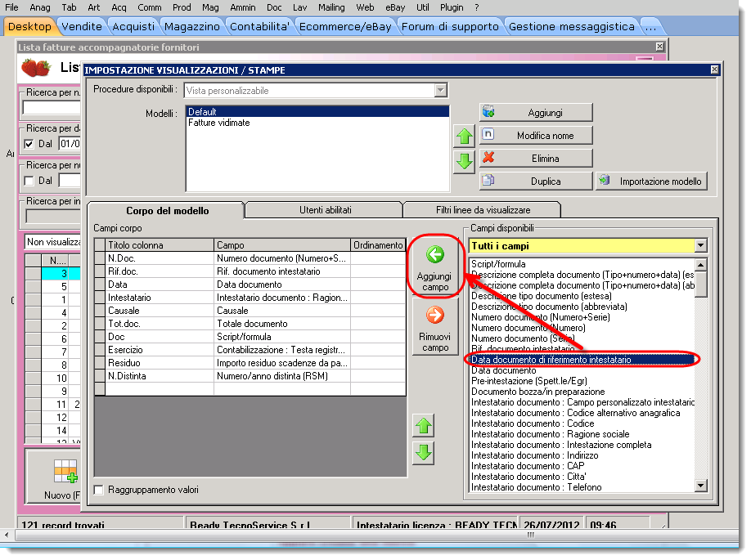751x560 pixels.
Task: Click the Elimina button
Action: pyautogui.click(x=536, y=159)
